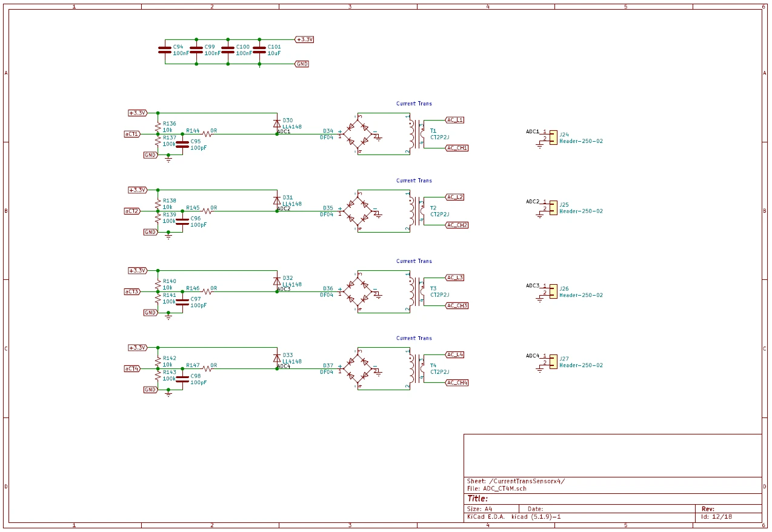Select the C97 100pF capacitor symbol
This screenshot has height=532, width=772.
[182, 302]
